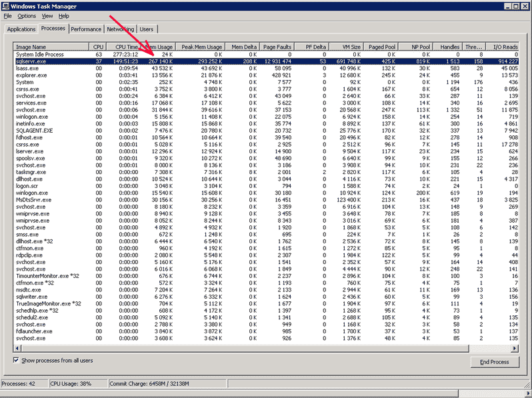
Task: Select the Processes tab
Action: click(53, 29)
